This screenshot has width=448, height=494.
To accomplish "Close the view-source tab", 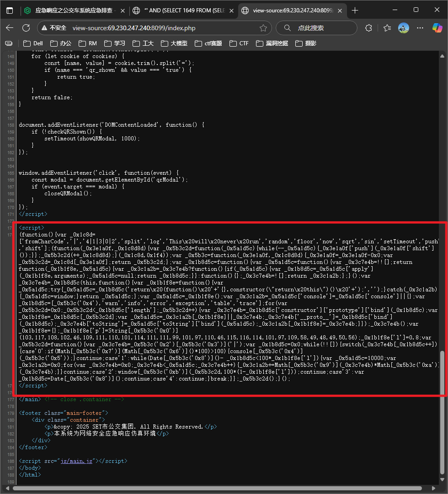I will [x=340, y=11].
